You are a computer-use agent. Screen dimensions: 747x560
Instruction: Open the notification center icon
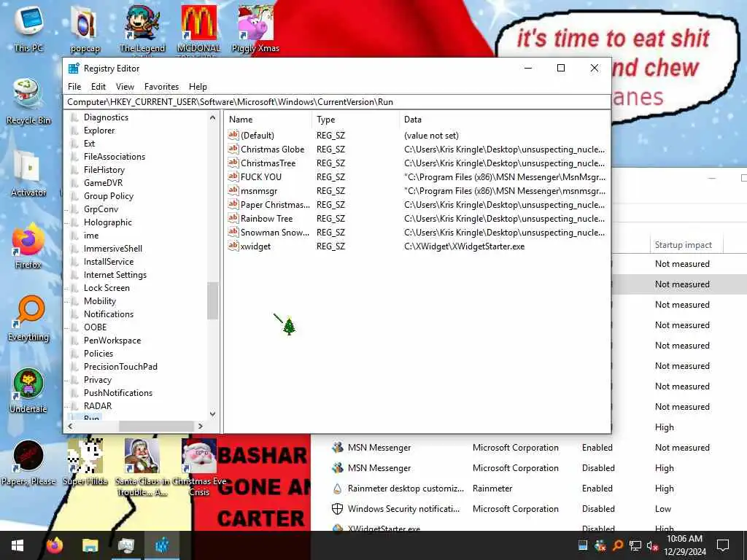pos(723,545)
